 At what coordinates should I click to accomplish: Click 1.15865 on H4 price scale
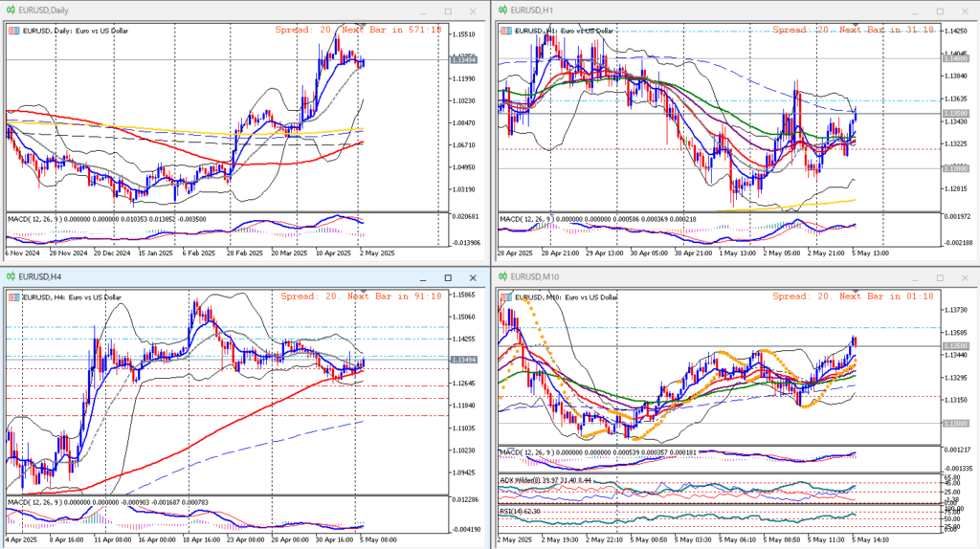click(463, 295)
